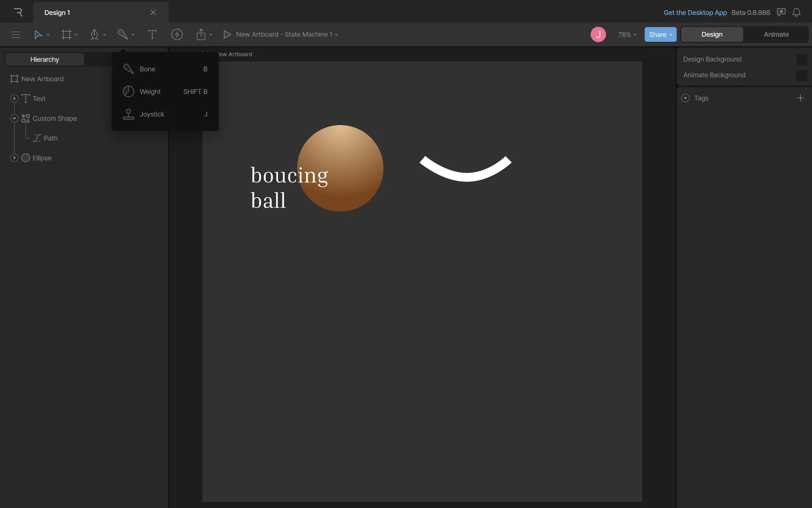Expand the Text layer in hierarchy
812x508 pixels.
pyautogui.click(x=14, y=99)
